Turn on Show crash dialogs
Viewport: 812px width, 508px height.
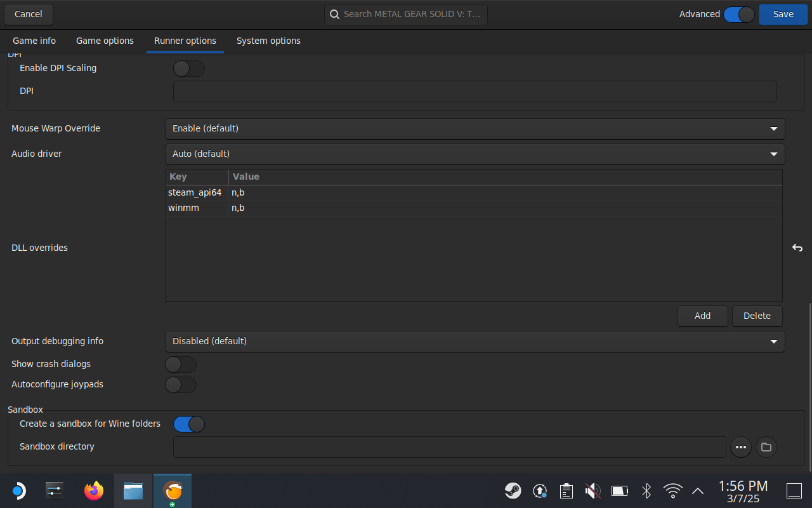181,364
